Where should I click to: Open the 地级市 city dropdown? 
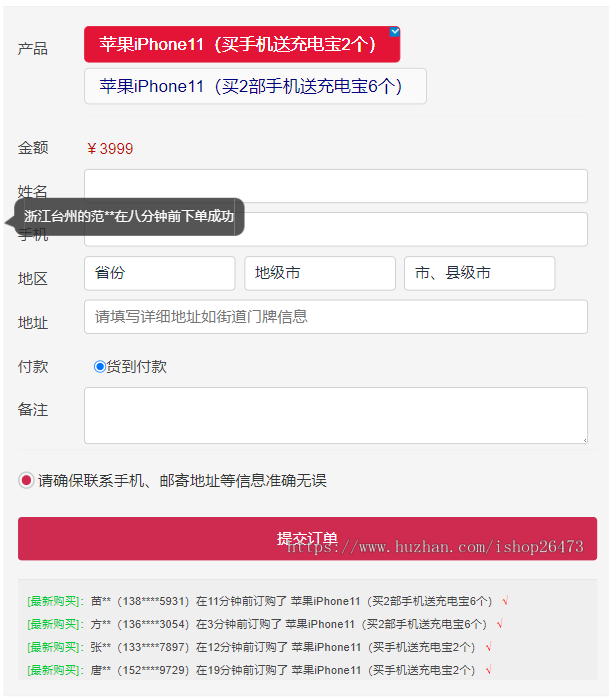(x=320, y=273)
